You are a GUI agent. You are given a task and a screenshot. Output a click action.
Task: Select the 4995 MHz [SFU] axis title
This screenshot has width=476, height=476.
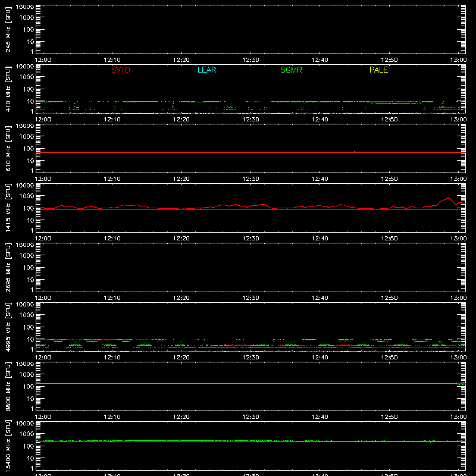8,327
